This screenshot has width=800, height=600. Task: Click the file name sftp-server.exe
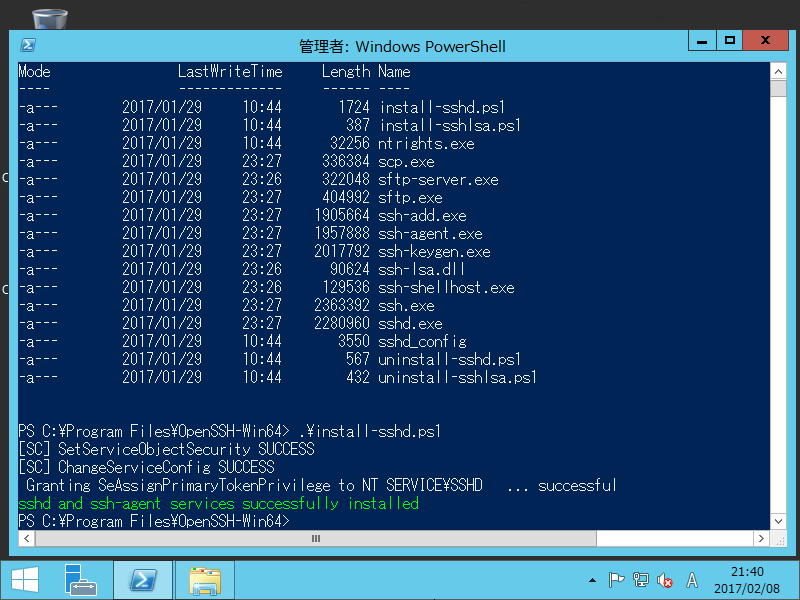click(x=438, y=179)
